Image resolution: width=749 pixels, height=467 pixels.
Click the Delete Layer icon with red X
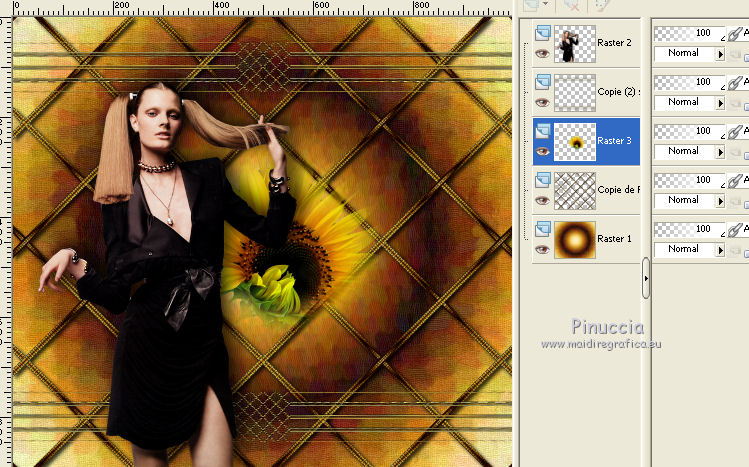[x=570, y=5]
